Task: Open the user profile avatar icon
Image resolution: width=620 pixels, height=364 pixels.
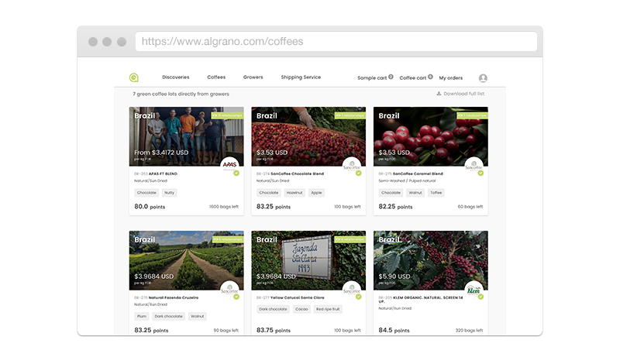Action: coord(483,78)
